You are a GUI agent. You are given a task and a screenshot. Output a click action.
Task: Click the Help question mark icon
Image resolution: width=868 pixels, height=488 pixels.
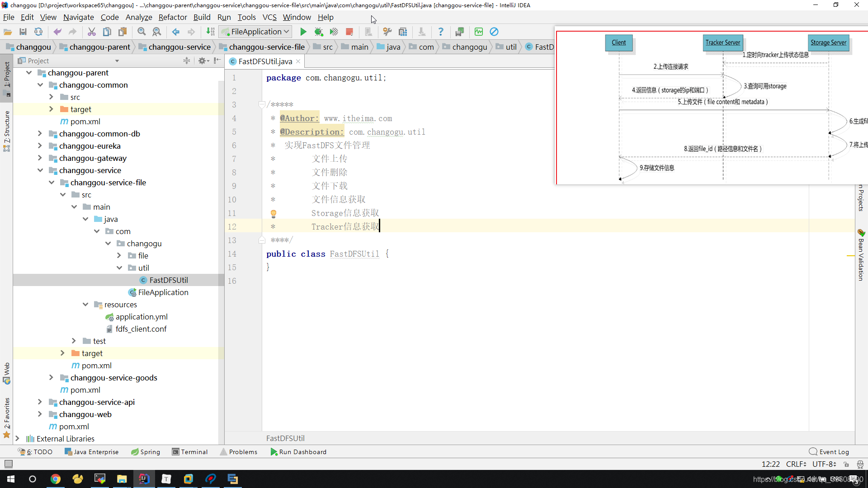pos(441,32)
